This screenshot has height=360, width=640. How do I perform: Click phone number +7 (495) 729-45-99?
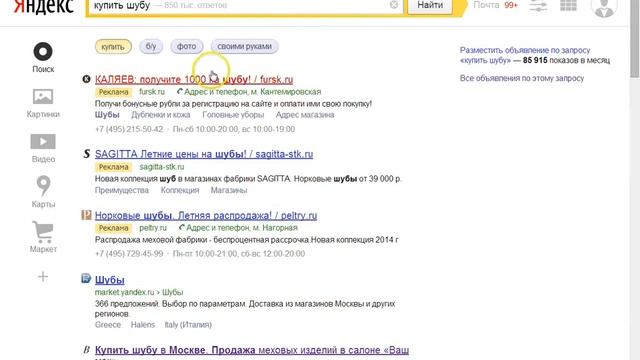tap(129, 254)
